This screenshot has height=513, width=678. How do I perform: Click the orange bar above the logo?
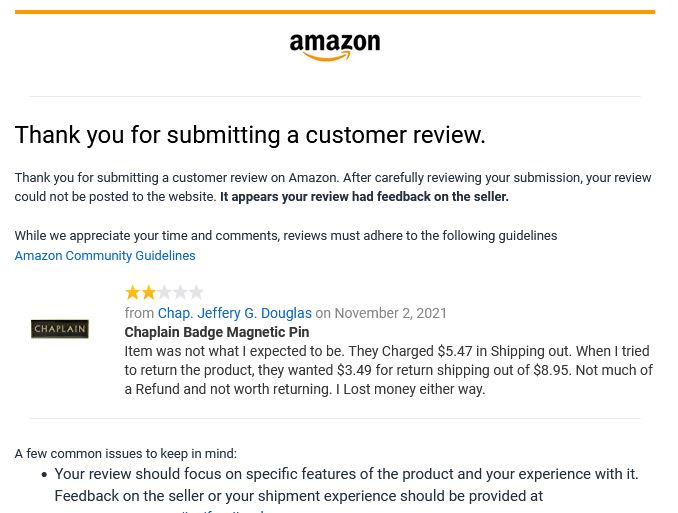(x=335, y=12)
